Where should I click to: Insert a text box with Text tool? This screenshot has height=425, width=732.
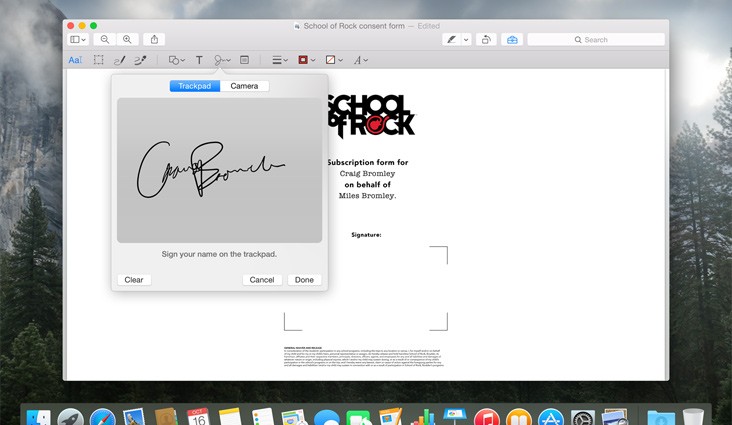coord(199,60)
